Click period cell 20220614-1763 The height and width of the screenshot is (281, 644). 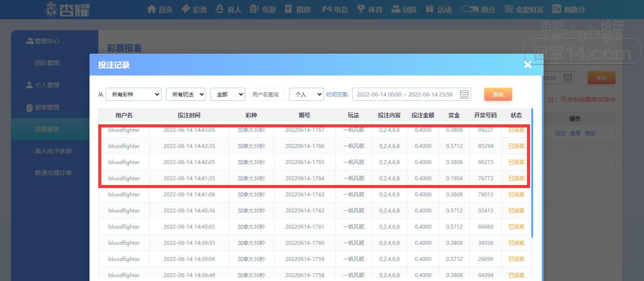click(305, 195)
